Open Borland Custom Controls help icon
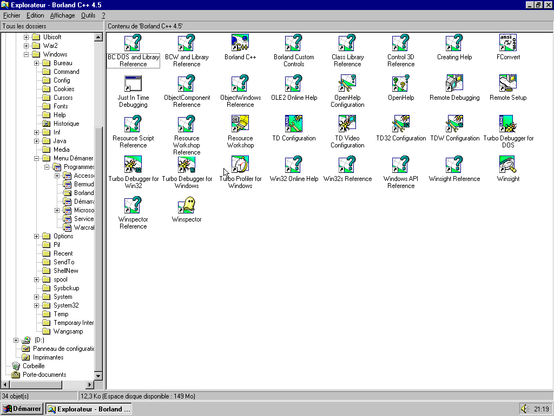Screen dimensions: 554x416 pos(294,43)
